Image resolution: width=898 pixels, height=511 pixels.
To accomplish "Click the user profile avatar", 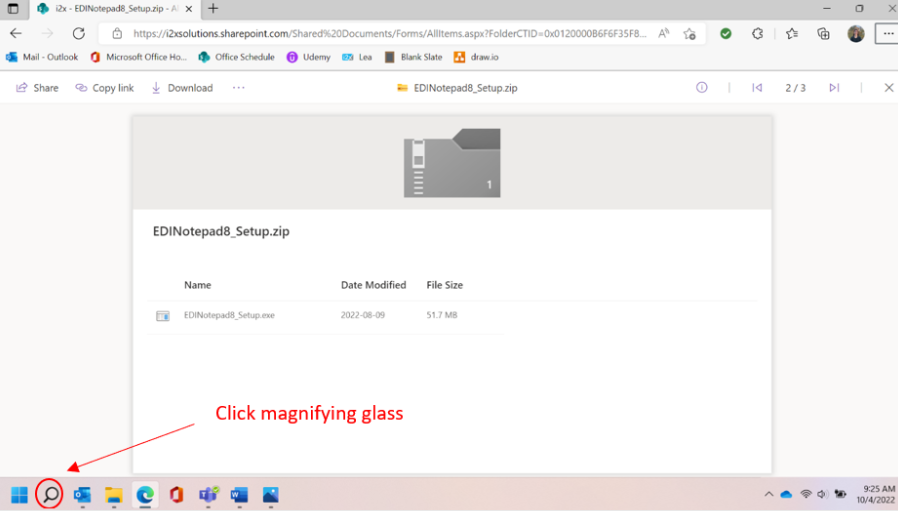I will click(x=856, y=33).
